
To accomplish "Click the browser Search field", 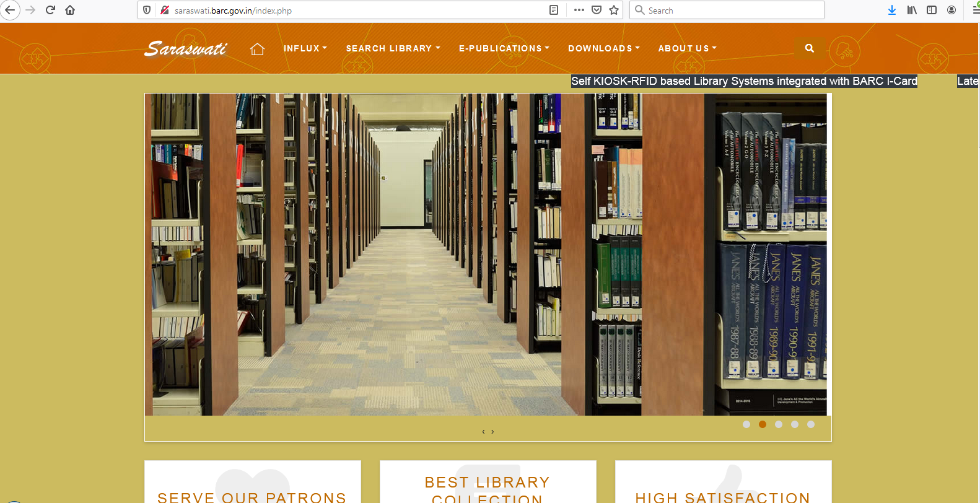I will (x=727, y=10).
